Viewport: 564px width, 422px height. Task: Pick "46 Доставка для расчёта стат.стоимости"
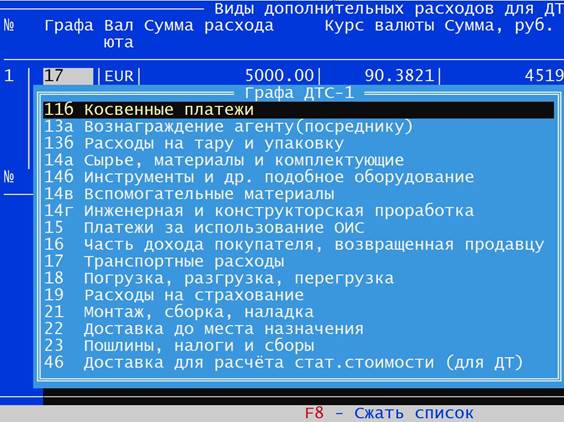299,363
